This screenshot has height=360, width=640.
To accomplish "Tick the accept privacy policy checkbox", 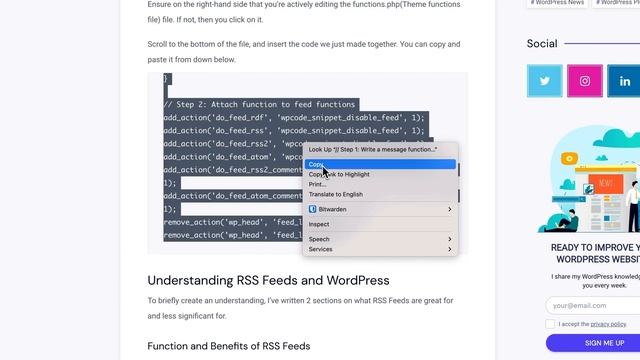I will coord(550,324).
